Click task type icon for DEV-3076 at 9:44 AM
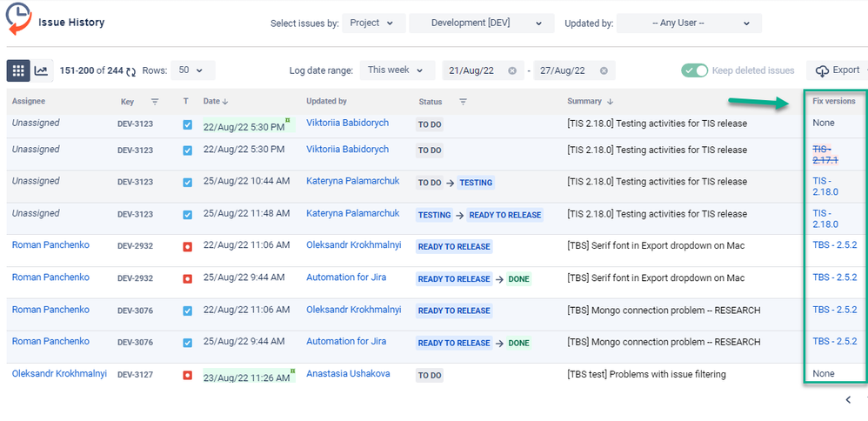This screenshot has width=868, height=421. click(x=187, y=343)
